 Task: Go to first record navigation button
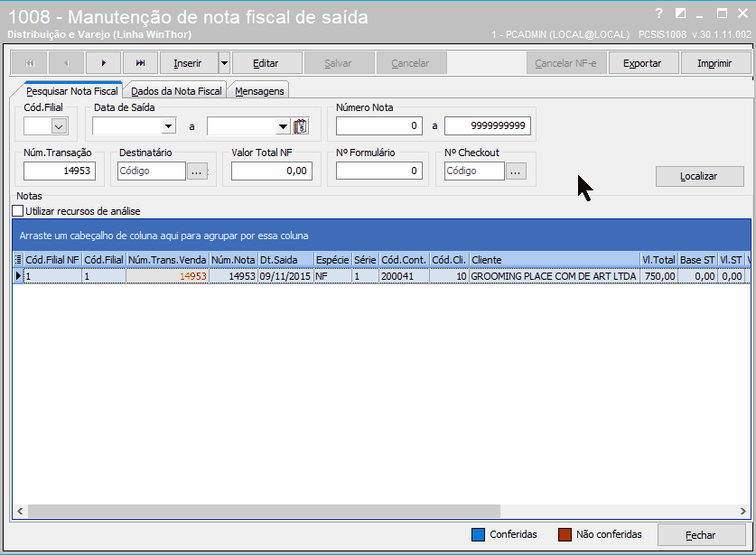30,63
